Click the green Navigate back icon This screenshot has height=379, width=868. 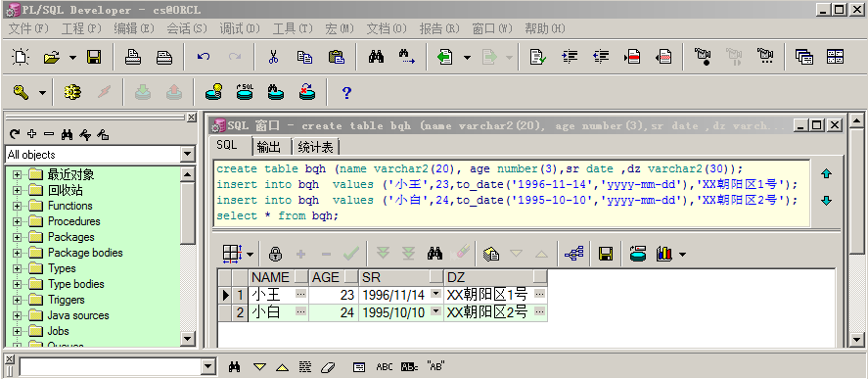(x=445, y=57)
